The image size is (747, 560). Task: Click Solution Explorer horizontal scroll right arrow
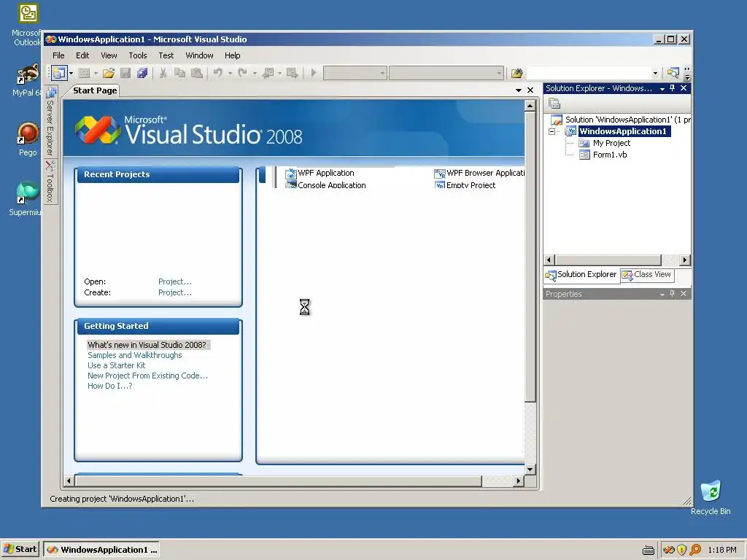[x=685, y=260]
